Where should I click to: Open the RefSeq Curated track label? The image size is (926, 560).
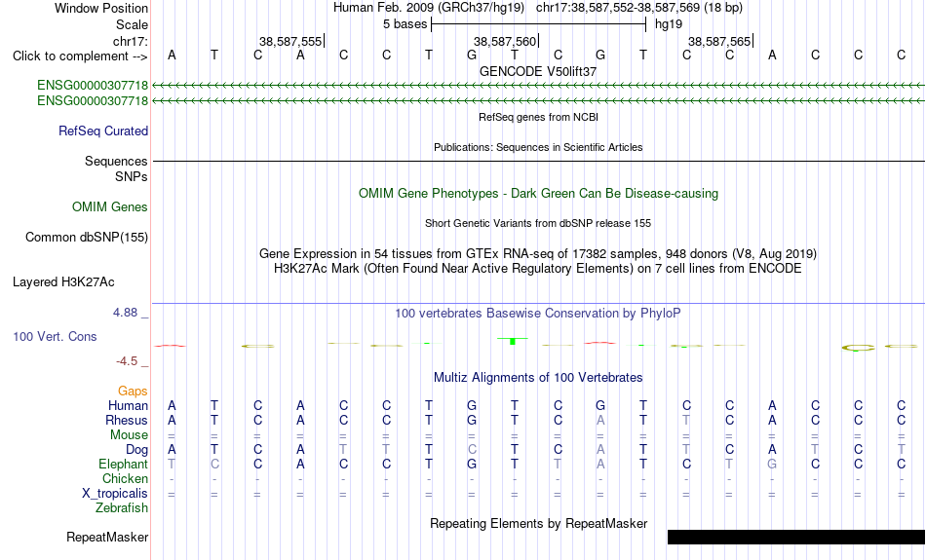tap(102, 131)
